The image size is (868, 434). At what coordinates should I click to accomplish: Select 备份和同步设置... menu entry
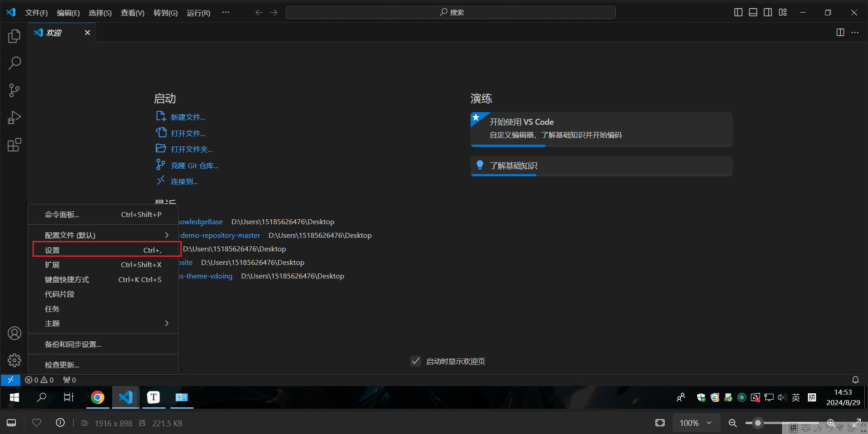(104, 344)
